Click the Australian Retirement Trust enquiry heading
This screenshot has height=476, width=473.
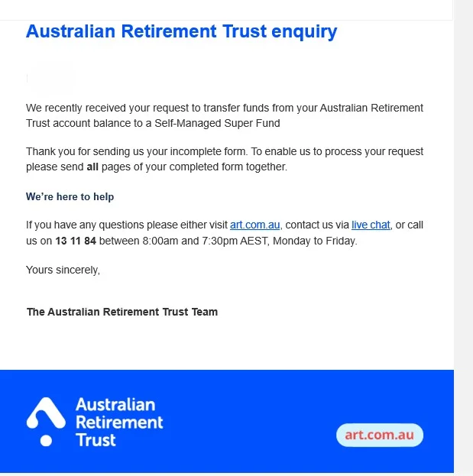182,31
